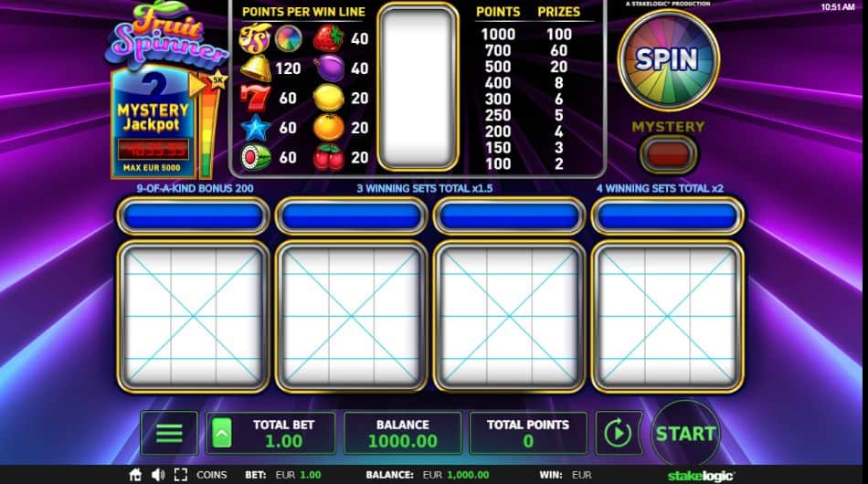Toggle fullscreen mode icon
The image size is (868, 484).
tap(181, 475)
